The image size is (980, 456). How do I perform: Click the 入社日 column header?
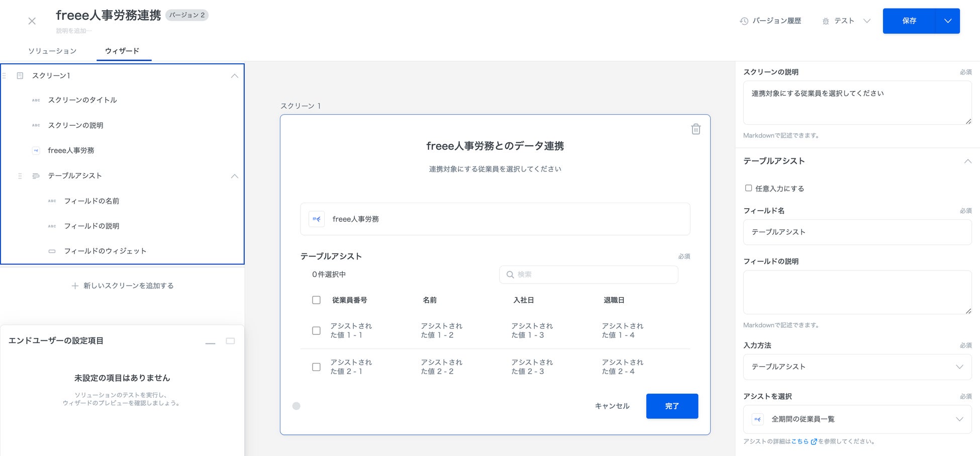coord(523,300)
